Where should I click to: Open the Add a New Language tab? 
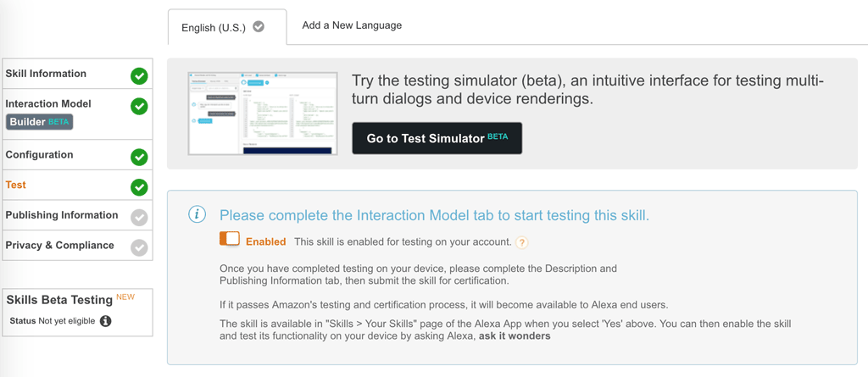click(x=352, y=25)
